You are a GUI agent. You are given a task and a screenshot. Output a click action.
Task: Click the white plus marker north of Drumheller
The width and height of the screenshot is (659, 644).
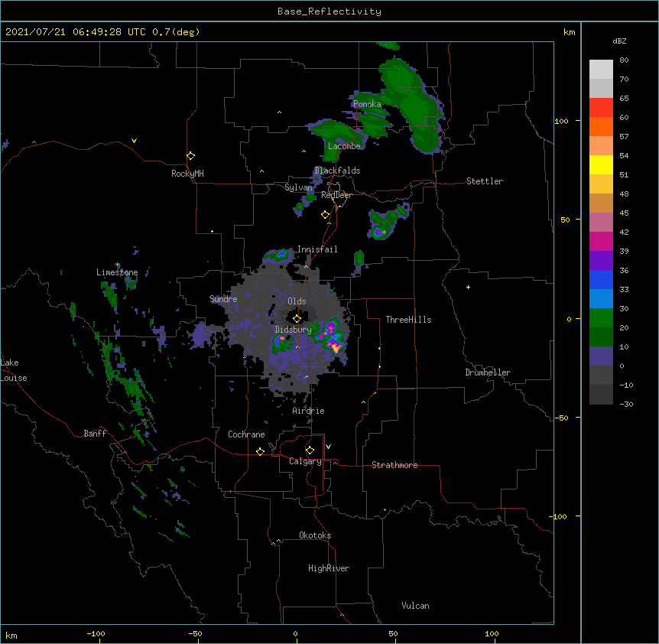(468, 287)
